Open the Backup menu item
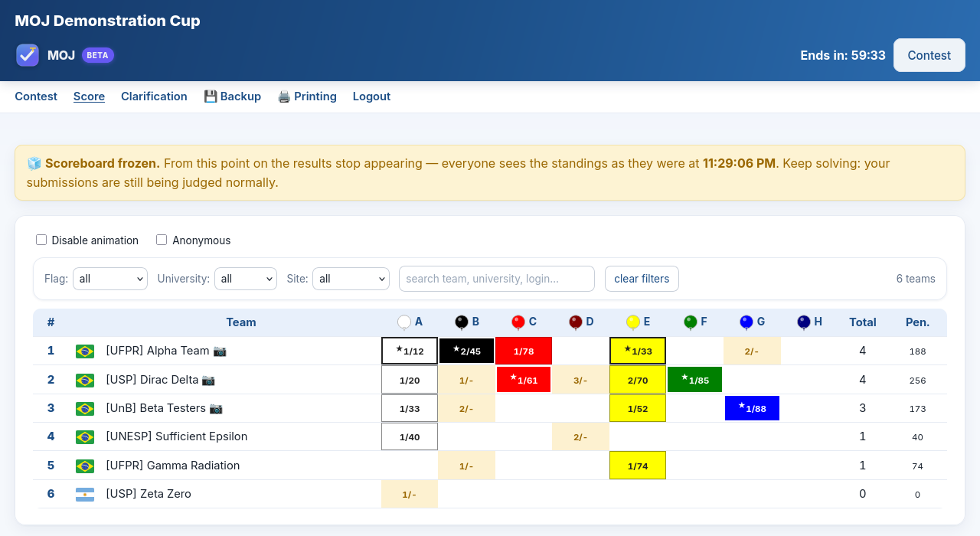Image resolution: width=980 pixels, height=536 pixels. tap(233, 96)
